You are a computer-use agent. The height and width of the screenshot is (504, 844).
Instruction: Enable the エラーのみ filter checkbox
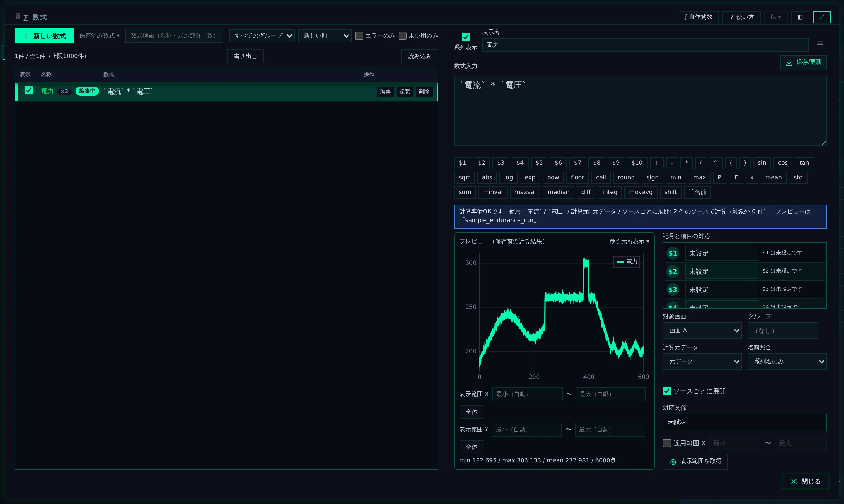coord(359,36)
